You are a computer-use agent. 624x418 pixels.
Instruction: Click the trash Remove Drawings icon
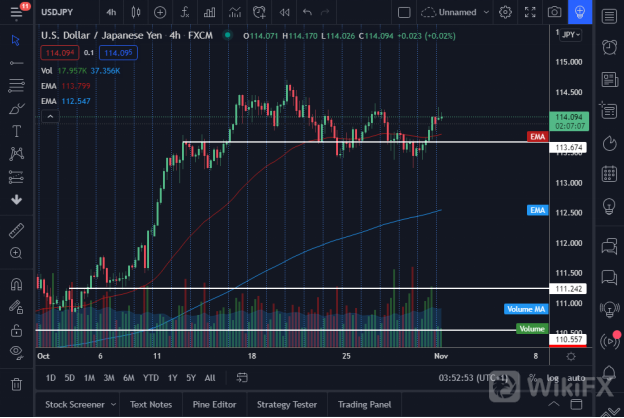point(16,384)
